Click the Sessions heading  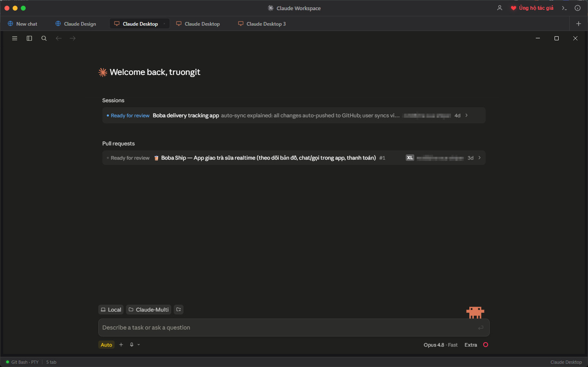pos(113,100)
